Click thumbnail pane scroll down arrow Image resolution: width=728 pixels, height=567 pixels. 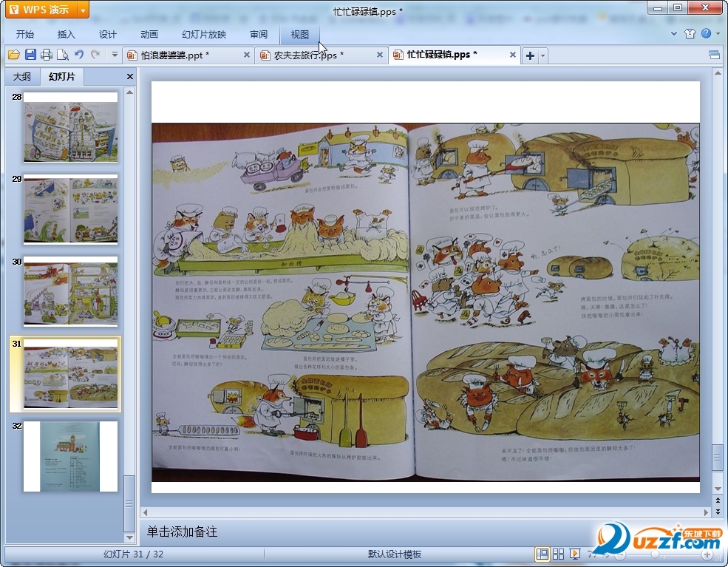click(x=129, y=537)
